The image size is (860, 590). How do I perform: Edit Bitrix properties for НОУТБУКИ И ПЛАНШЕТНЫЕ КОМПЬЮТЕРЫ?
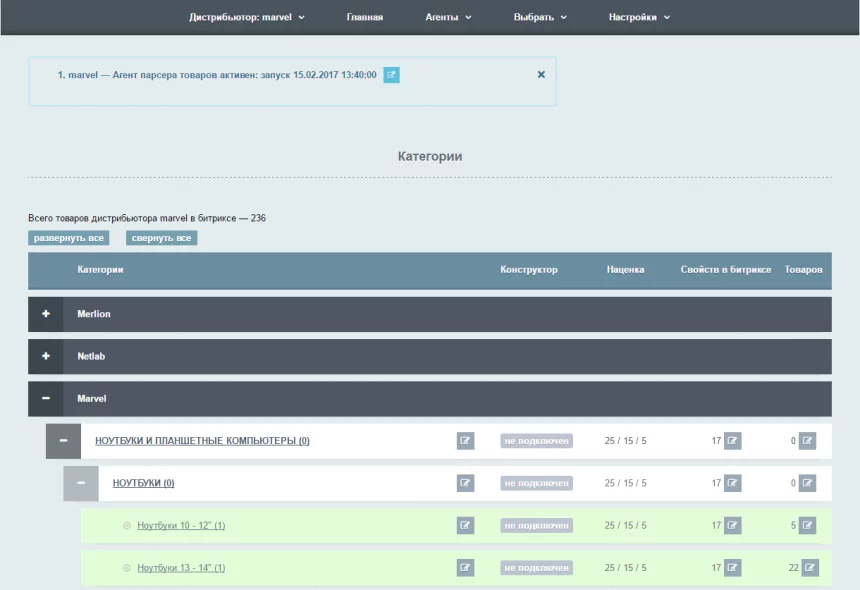pyautogui.click(x=733, y=441)
